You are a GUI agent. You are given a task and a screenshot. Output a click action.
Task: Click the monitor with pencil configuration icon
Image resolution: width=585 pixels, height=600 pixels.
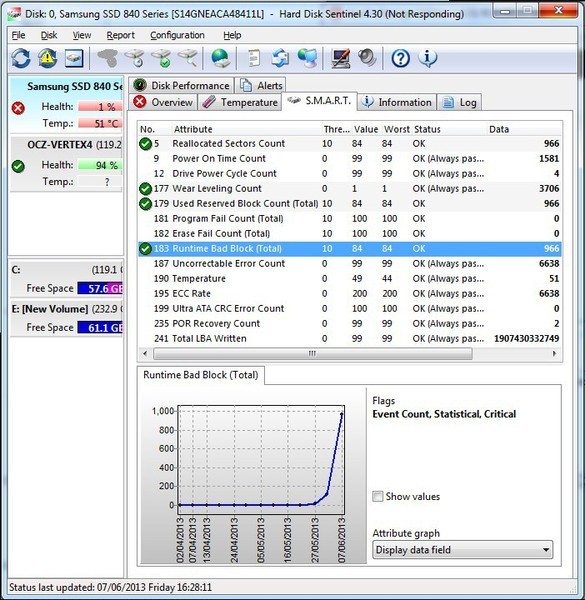click(341, 59)
